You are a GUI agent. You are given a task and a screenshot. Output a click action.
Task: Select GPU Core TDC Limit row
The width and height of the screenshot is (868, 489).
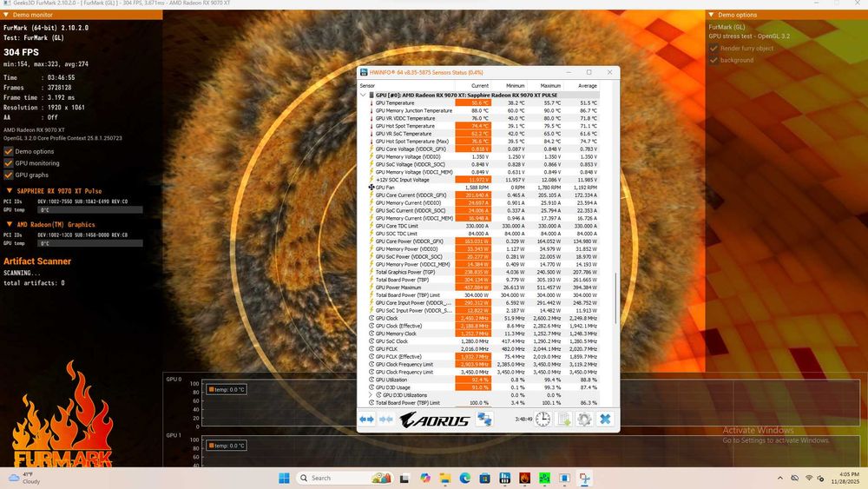point(479,226)
